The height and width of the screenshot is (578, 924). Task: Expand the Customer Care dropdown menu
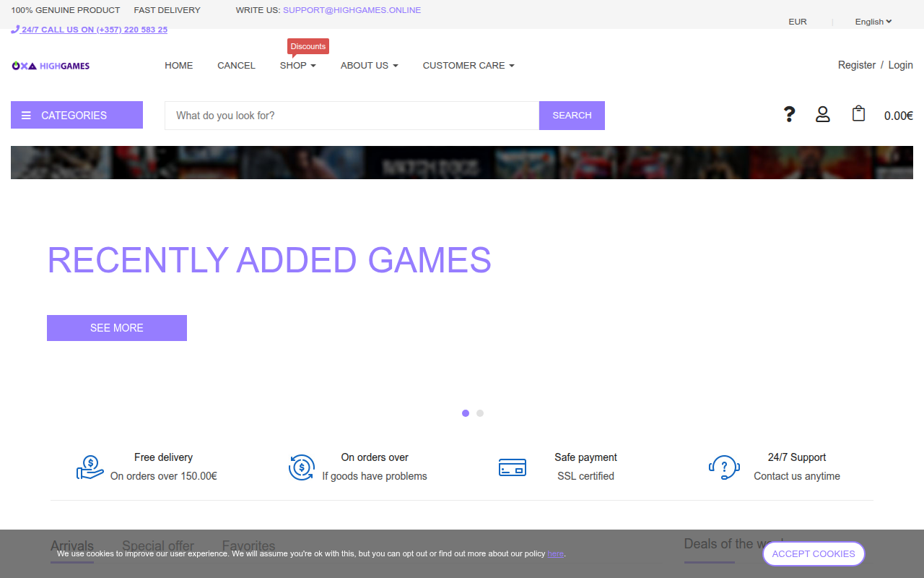468,65
